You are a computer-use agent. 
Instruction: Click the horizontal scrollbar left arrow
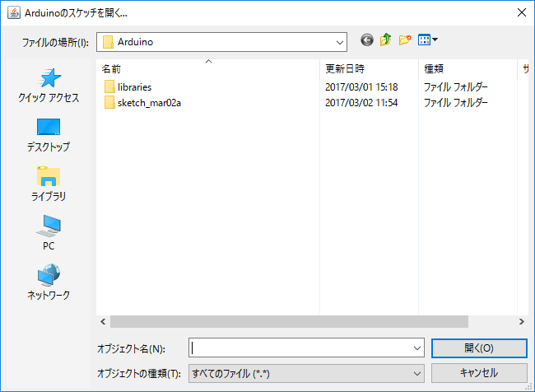[103, 322]
